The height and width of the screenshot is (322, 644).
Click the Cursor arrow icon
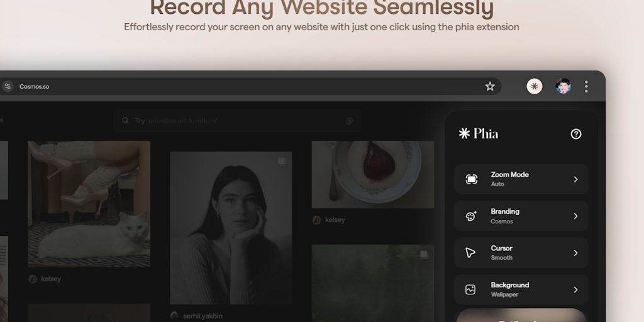(x=470, y=253)
